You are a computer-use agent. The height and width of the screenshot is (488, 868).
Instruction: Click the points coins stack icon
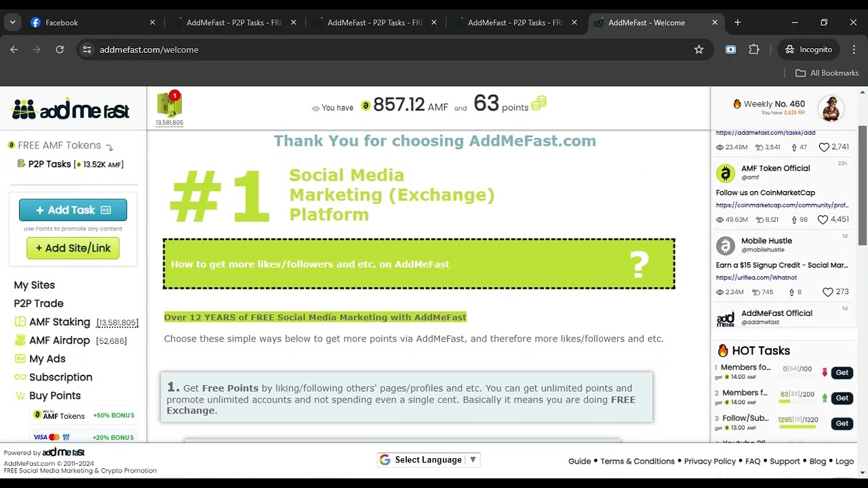coord(539,104)
